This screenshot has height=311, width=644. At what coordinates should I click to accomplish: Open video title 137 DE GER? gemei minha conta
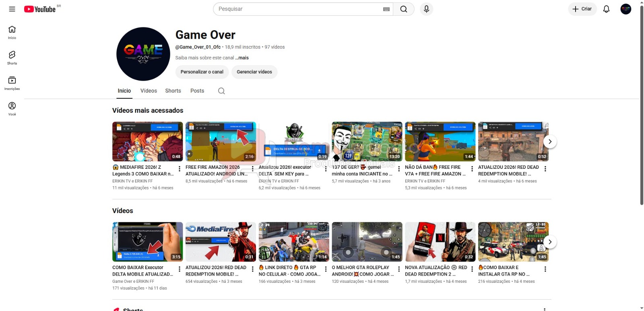pyautogui.click(x=362, y=170)
